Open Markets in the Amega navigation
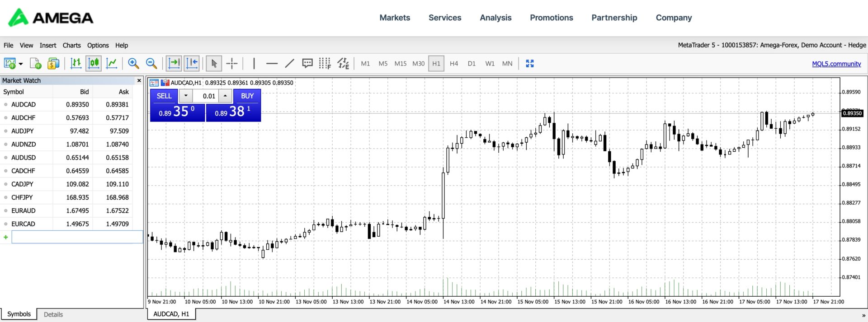 coord(395,18)
